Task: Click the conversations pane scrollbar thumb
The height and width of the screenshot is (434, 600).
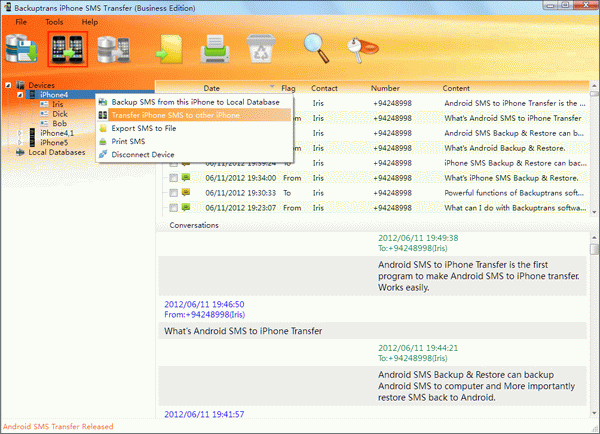Action: (x=594, y=249)
